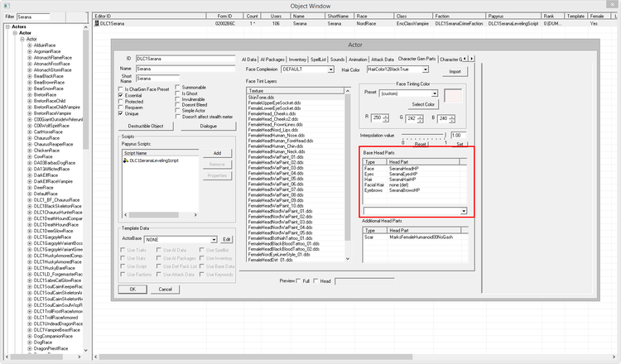Click the Reset interpolation button

pyautogui.click(x=420, y=144)
